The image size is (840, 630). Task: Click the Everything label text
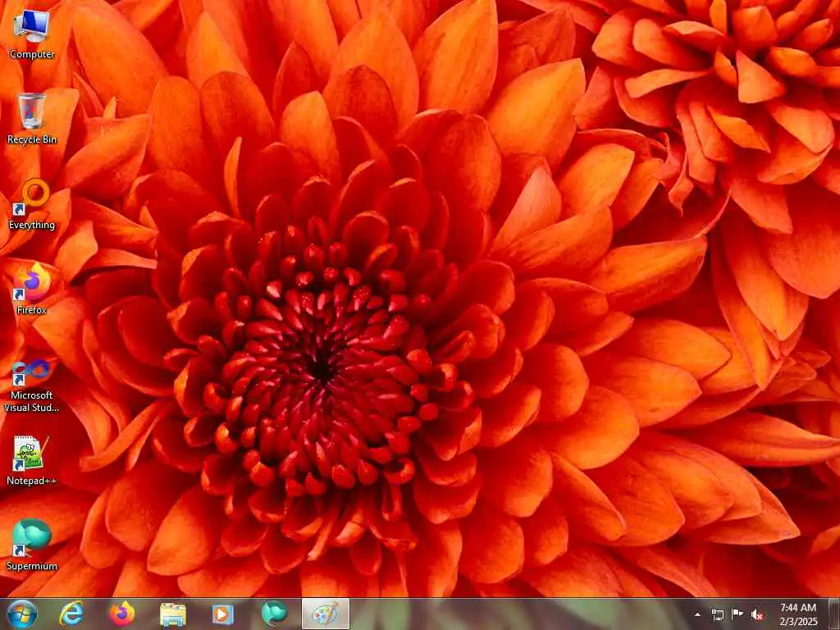pyautogui.click(x=32, y=225)
